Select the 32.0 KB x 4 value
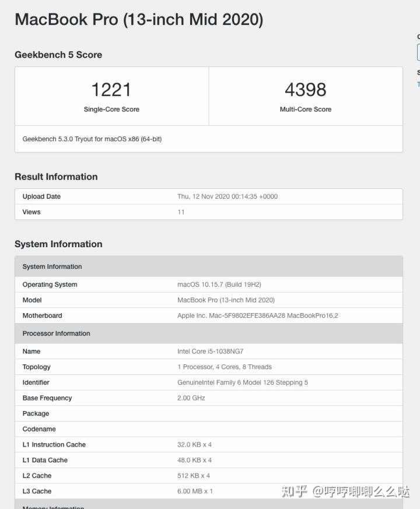420x509 pixels. (194, 445)
